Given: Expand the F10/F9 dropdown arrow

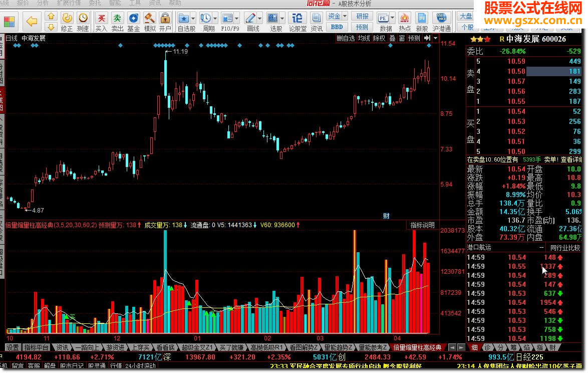Looking at the screenshot, I should coord(237,18).
